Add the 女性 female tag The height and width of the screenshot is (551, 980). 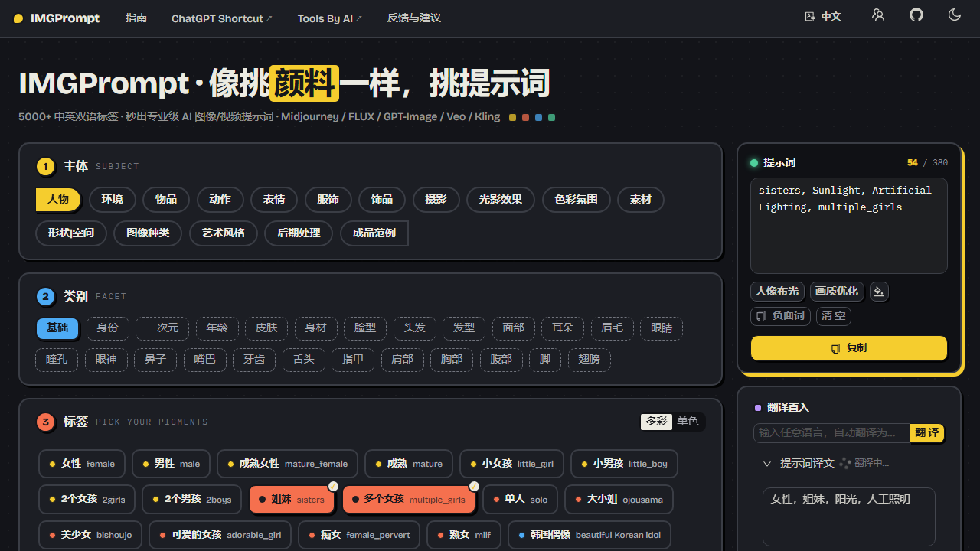point(82,464)
